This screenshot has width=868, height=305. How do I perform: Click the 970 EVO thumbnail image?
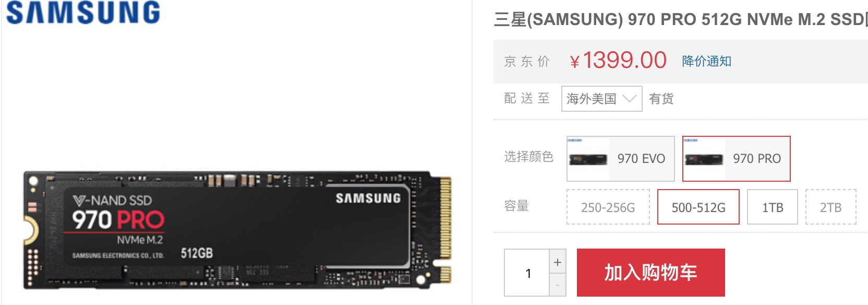pos(588,159)
